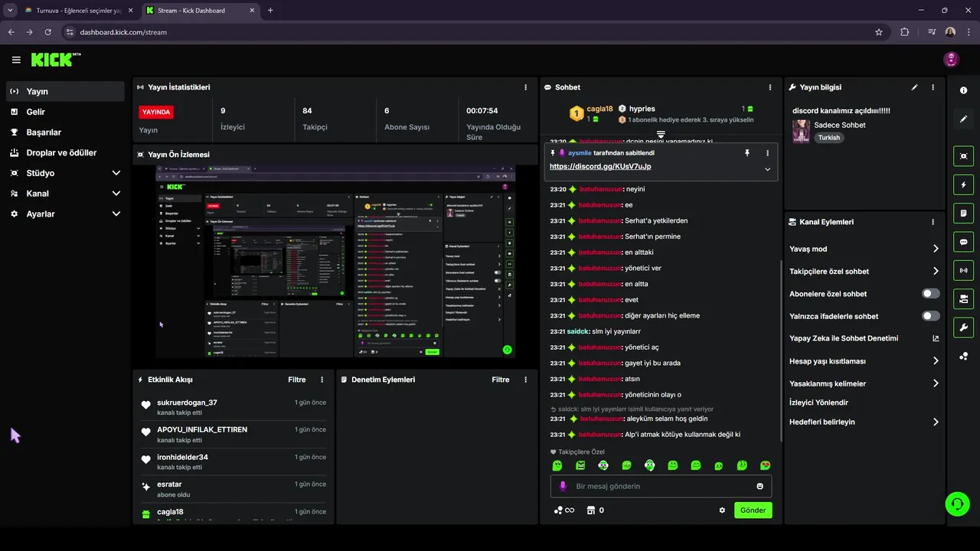Select Yayın in the left sidebar
Screen dimensions: 980x551
pos(65,91)
